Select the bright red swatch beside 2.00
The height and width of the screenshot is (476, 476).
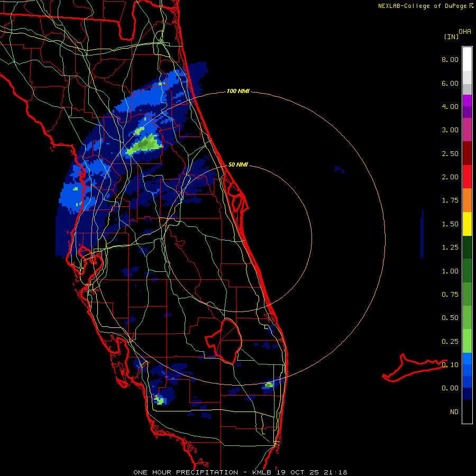point(467,177)
